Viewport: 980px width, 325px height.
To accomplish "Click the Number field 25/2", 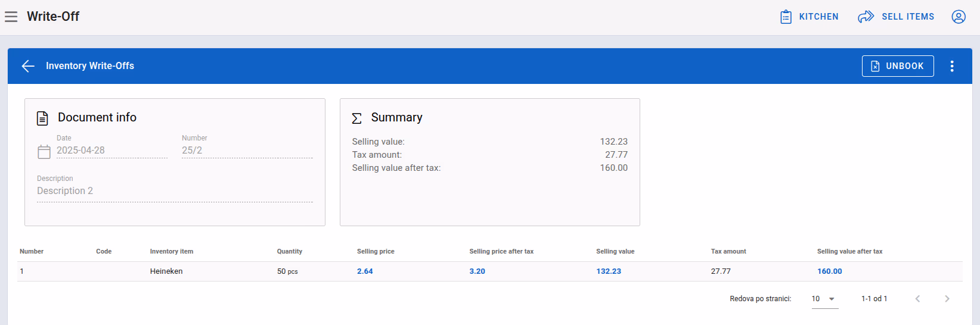I will [247, 151].
